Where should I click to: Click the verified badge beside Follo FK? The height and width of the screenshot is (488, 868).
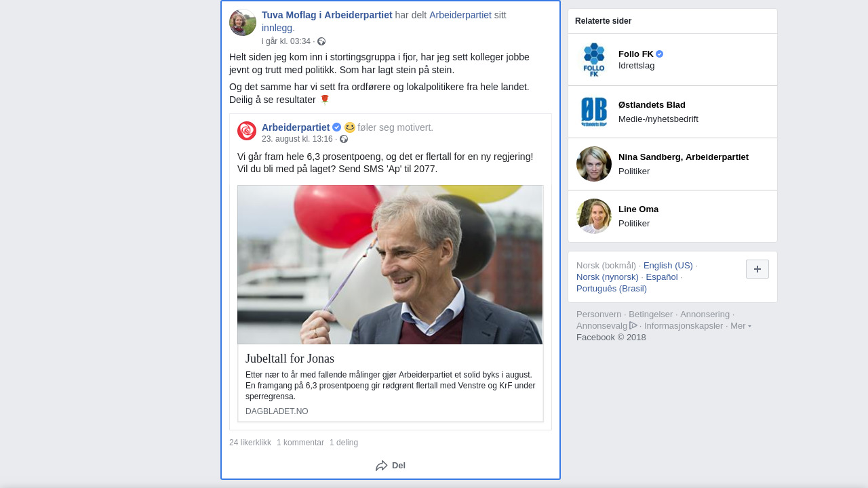pos(660,54)
